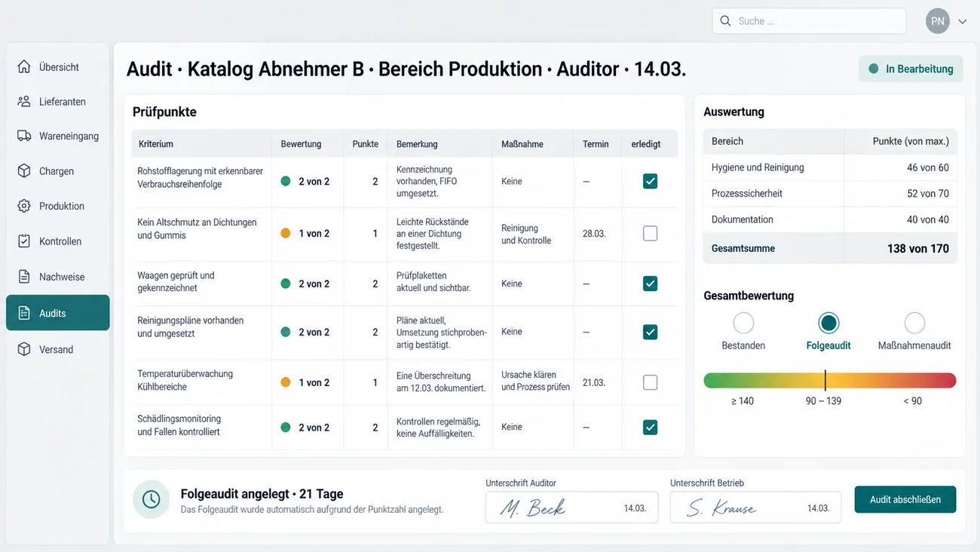Image resolution: width=980 pixels, height=552 pixels.
Task: Select the Bestanden radio option
Action: click(743, 323)
